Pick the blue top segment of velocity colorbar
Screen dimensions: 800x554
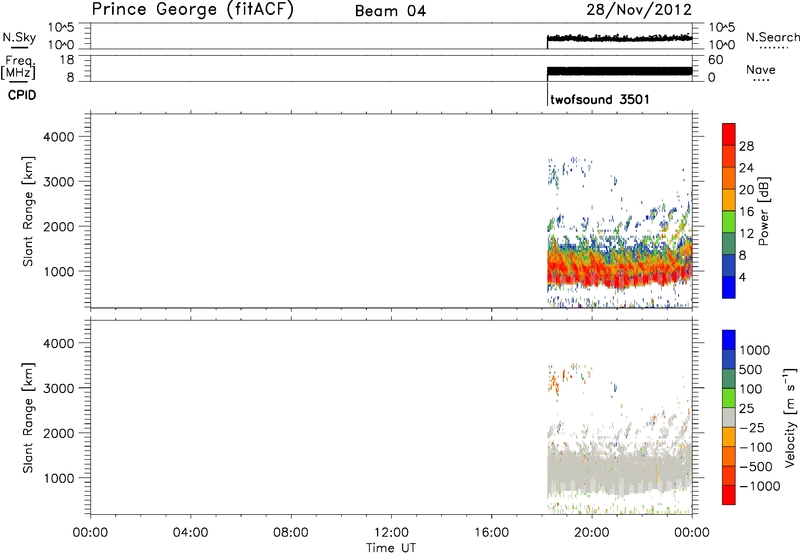click(x=729, y=340)
